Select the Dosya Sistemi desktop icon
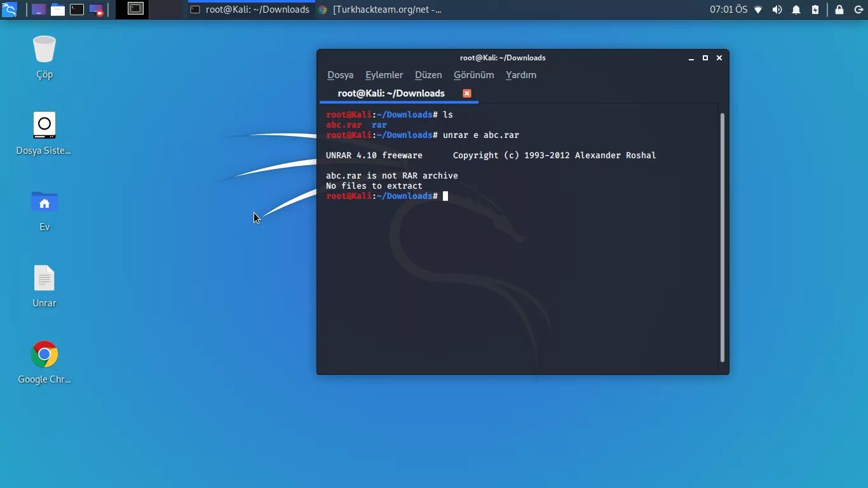The image size is (868, 488). pos(44,133)
